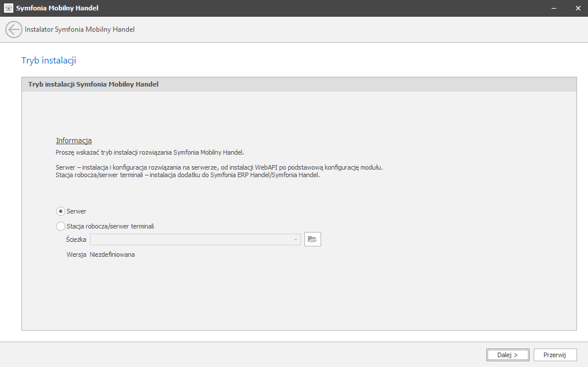Click the gray panel header Tryb instalacji Symfonia

[94, 84]
